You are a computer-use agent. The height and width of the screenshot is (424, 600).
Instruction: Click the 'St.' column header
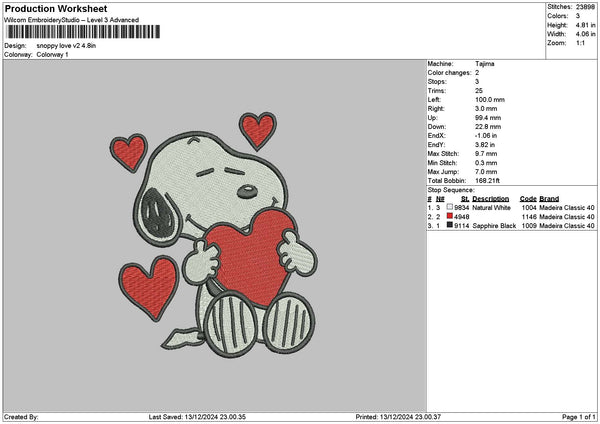click(x=465, y=199)
